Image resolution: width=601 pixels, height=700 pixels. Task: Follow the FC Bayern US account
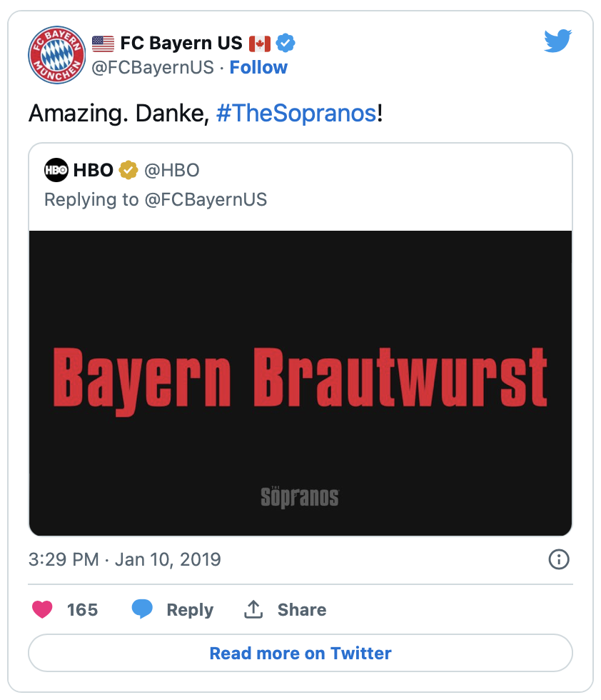[258, 67]
